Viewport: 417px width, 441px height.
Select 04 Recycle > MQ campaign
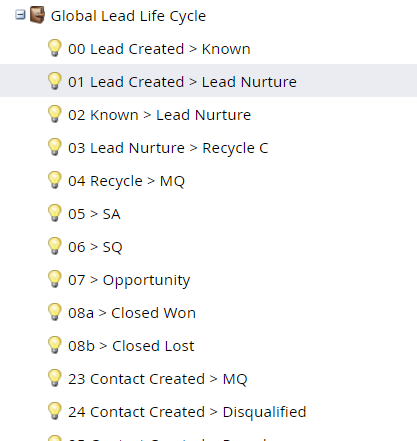pos(126,181)
